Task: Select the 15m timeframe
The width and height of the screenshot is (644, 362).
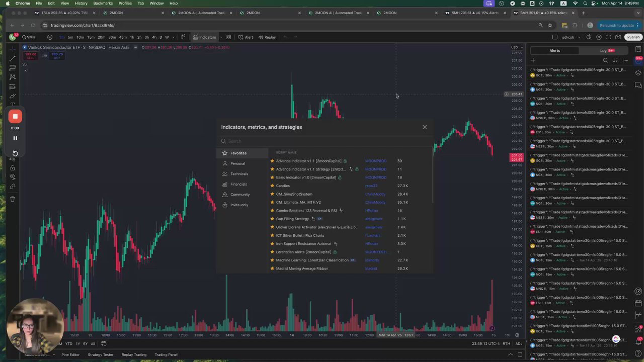Action: (91, 37)
